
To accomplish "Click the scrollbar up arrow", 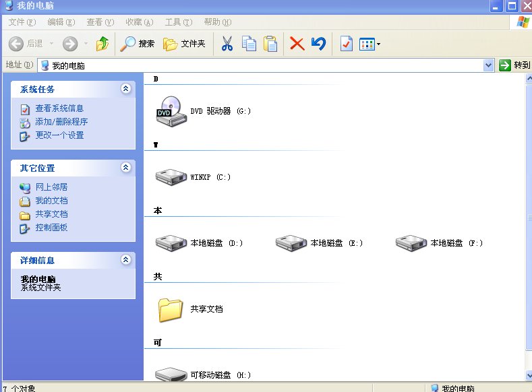I will click(529, 78).
